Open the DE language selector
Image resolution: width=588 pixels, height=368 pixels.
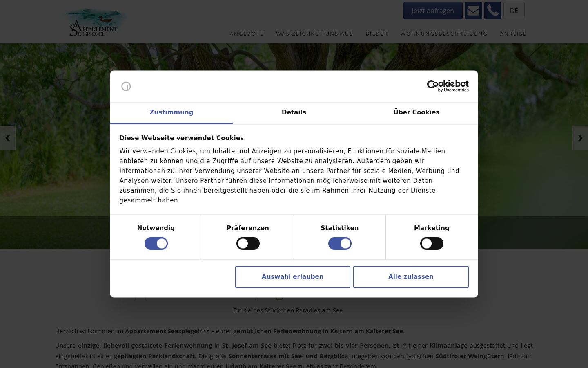pos(514,11)
